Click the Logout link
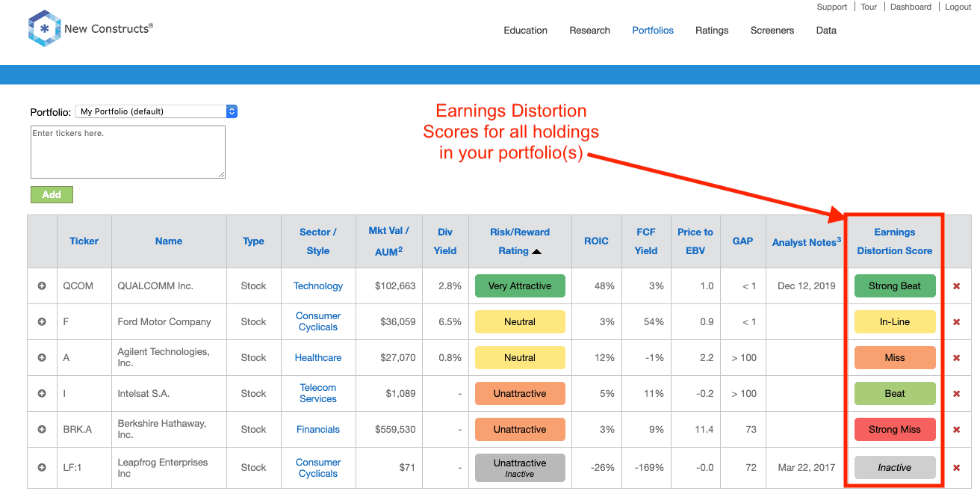 pyautogui.click(x=958, y=7)
